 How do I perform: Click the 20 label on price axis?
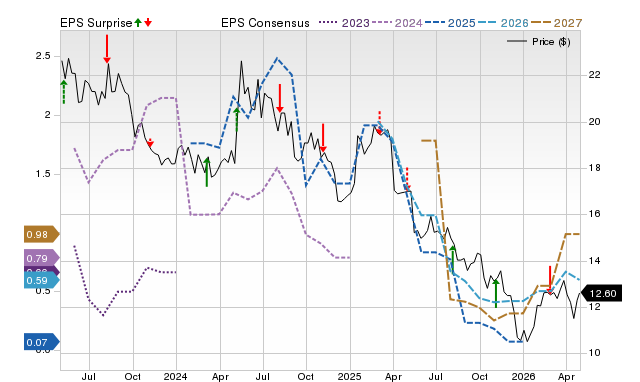pos(595,122)
